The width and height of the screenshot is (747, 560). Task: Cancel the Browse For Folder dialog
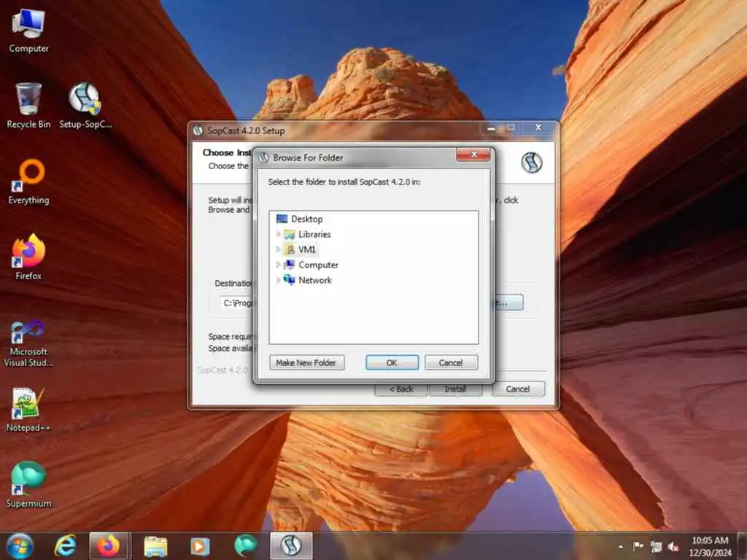pos(451,363)
